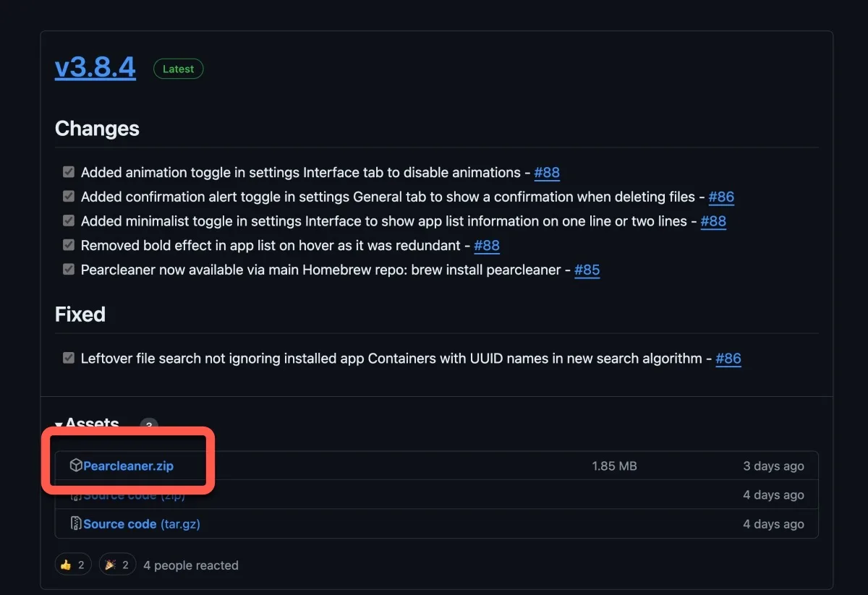Screen dimensions: 868x595
Task: Toggle the removed bold effect checkbox
Action: 69,245
